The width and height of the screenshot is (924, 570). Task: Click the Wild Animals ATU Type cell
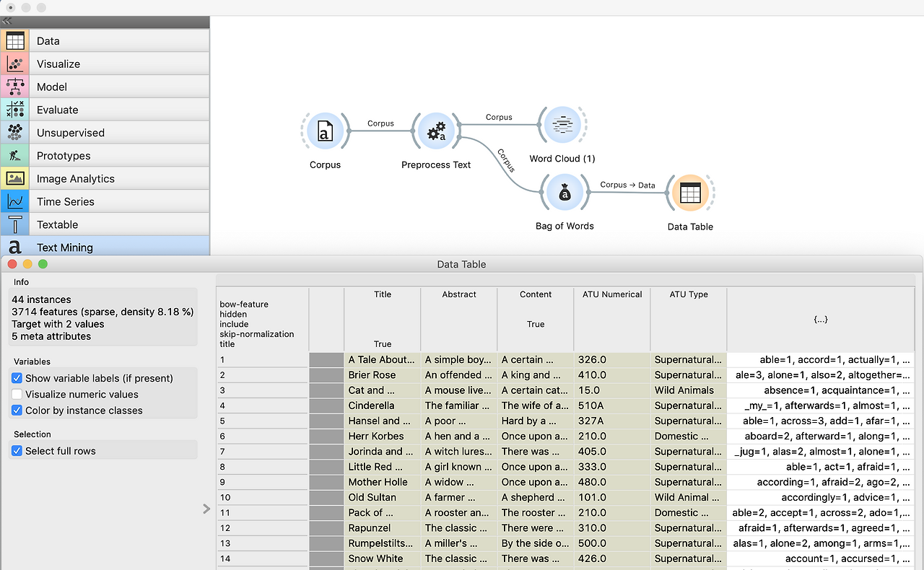[x=689, y=390]
